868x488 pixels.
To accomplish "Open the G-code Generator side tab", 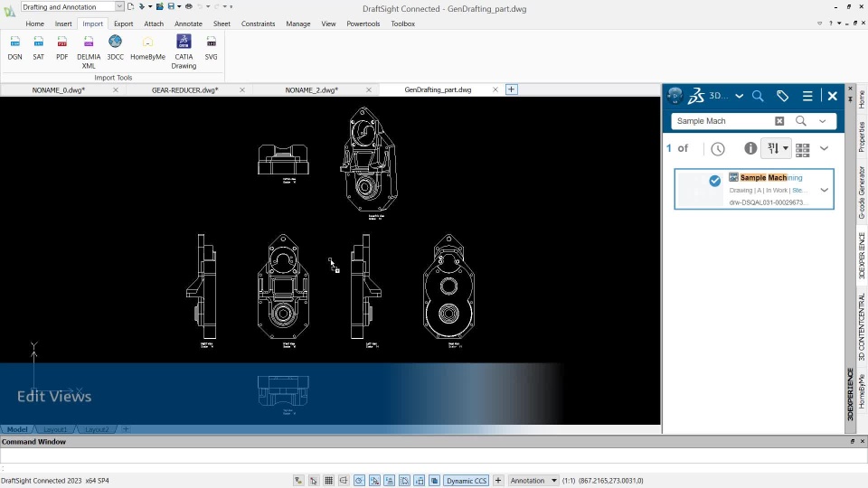I will pyautogui.click(x=862, y=192).
